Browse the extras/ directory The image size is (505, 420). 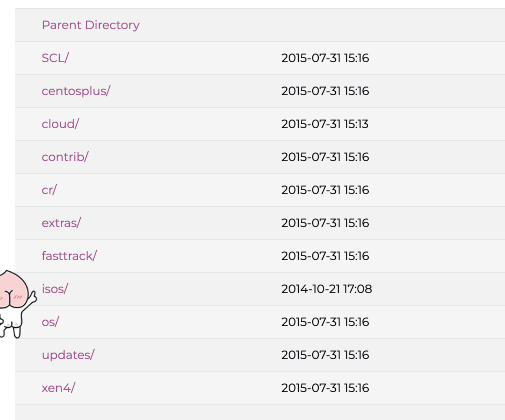tap(61, 223)
